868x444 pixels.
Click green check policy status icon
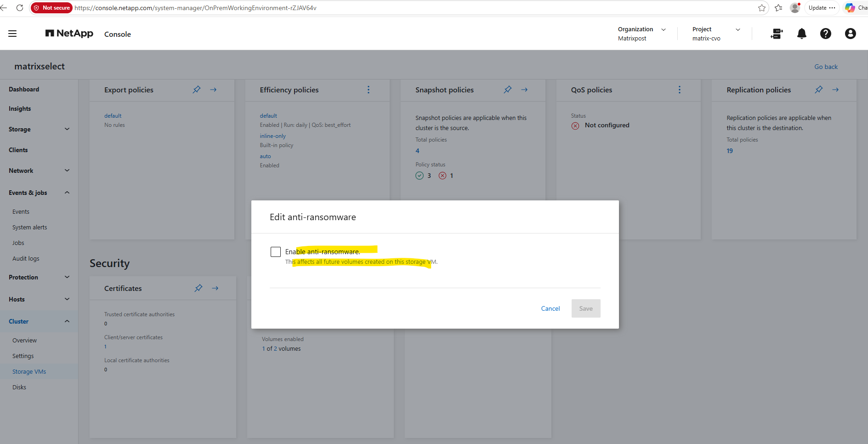(x=420, y=176)
